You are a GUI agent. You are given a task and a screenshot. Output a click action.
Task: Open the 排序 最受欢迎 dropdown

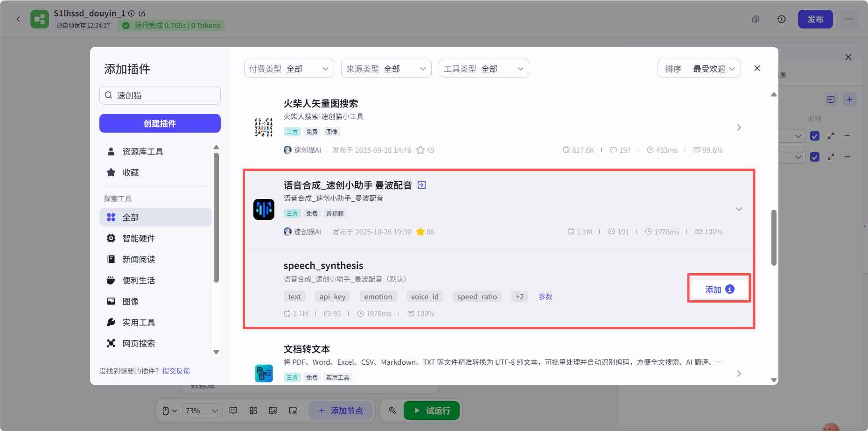tap(699, 68)
